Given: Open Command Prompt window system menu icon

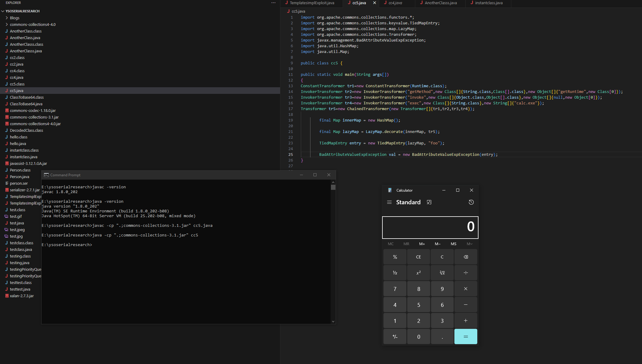Looking at the screenshot, I should pyautogui.click(x=46, y=175).
